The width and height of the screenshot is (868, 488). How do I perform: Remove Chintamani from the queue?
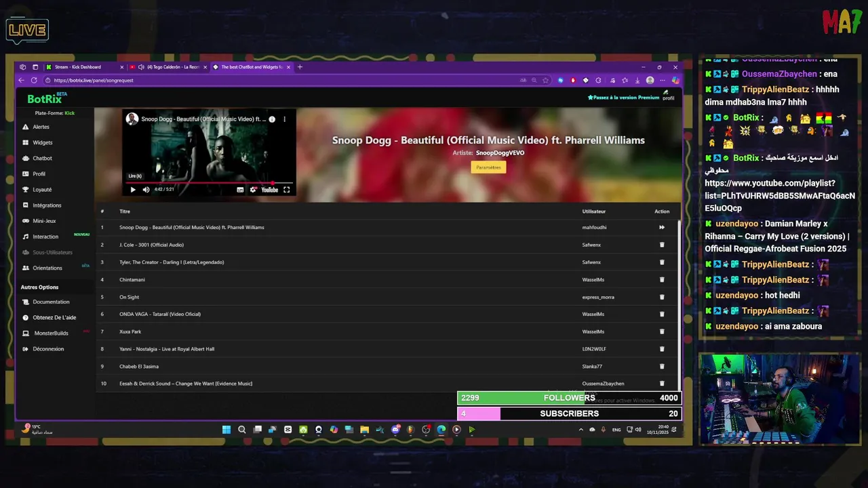click(x=662, y=280)
